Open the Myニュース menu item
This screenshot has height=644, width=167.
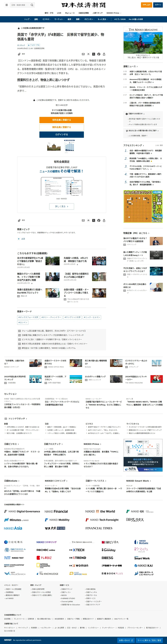[70, 13]
